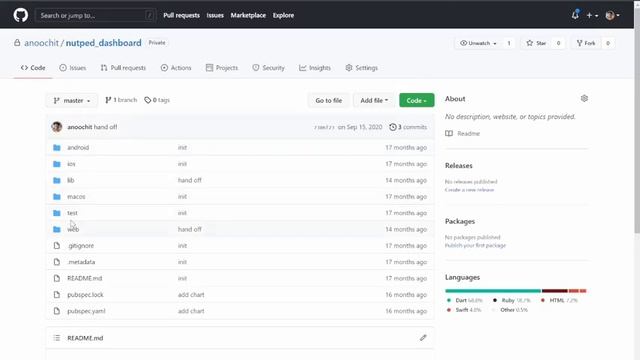Click the pubspec.yaml file icon
Screen dimensions: 640x360
[x=57, y=311]
